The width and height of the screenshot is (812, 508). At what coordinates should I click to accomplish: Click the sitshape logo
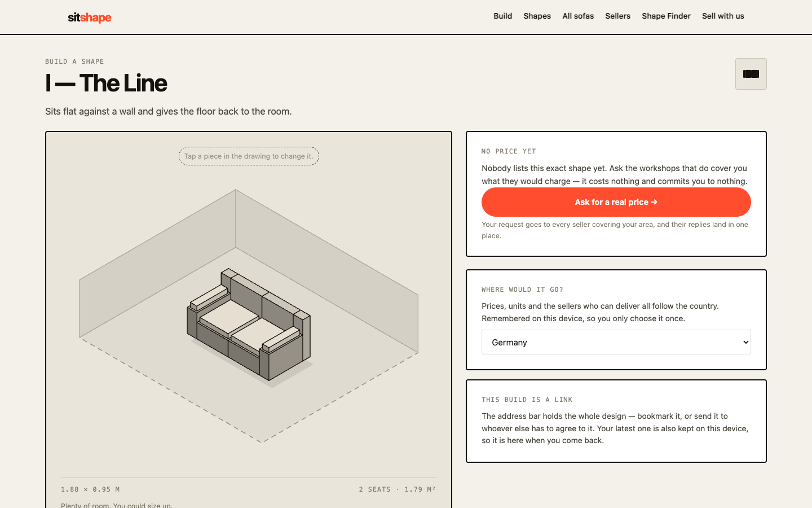click(x=90, y=17)
